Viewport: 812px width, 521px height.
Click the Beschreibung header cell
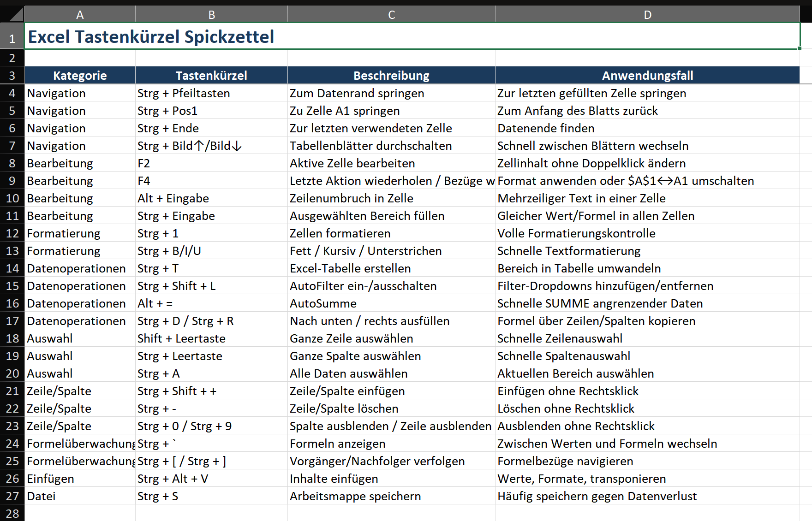pyautogui.click(x=391, y=75)
